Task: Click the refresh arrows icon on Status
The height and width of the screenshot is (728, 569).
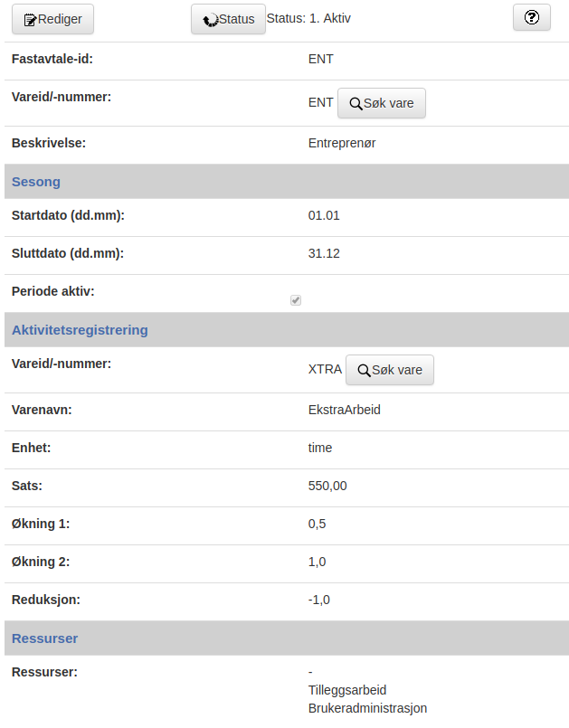Action: tap(211, 20)
